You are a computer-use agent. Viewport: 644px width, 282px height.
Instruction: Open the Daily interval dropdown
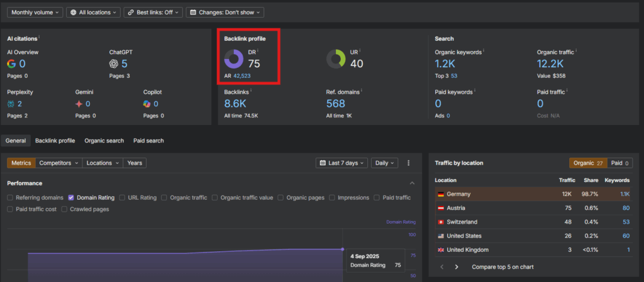(x=384, y=163)
